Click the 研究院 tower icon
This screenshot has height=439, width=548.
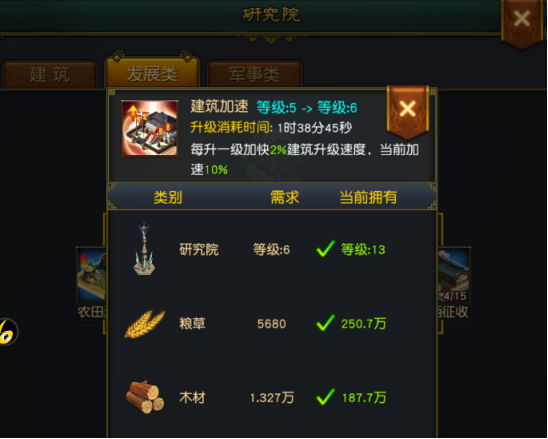point(144,249)
